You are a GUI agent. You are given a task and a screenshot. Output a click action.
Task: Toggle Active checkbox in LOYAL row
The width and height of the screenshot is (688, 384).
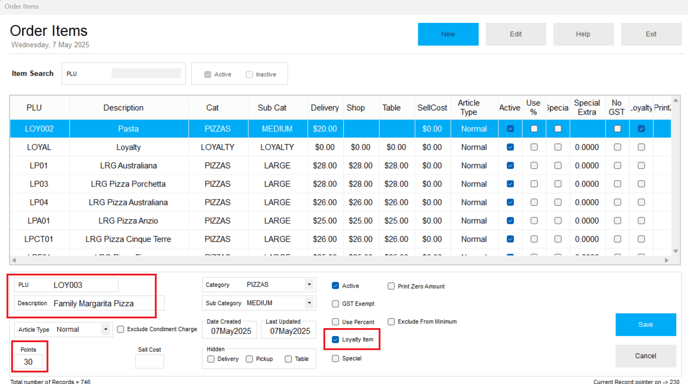click(x=510, y=147)
